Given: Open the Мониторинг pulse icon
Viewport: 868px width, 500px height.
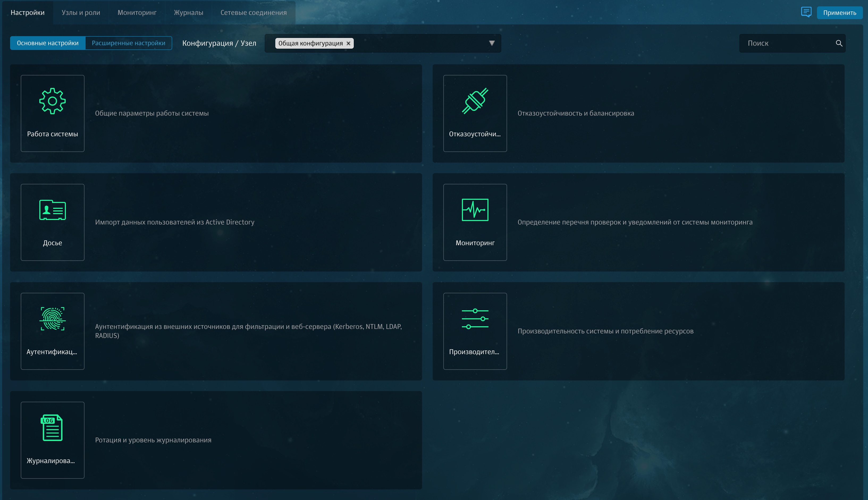Looking at the screenshot, I should click(x=475, y=210).
